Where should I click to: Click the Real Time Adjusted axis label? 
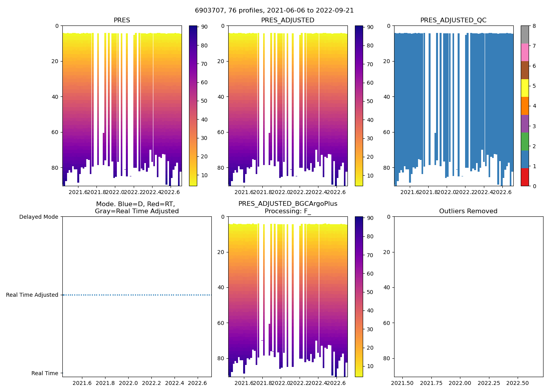tap(32, 295)
